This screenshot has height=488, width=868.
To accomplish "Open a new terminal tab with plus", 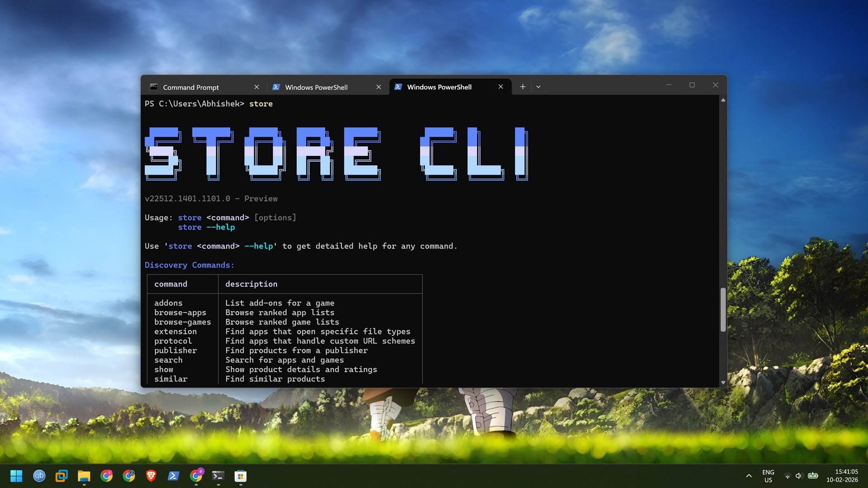I will pyautogui.click(x=523, y=87).
